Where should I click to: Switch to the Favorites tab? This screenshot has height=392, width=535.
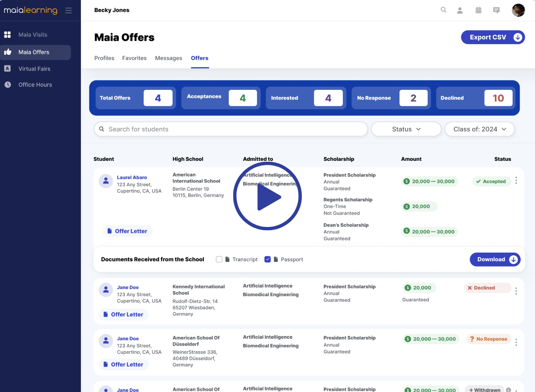click(x=134, y=58)
